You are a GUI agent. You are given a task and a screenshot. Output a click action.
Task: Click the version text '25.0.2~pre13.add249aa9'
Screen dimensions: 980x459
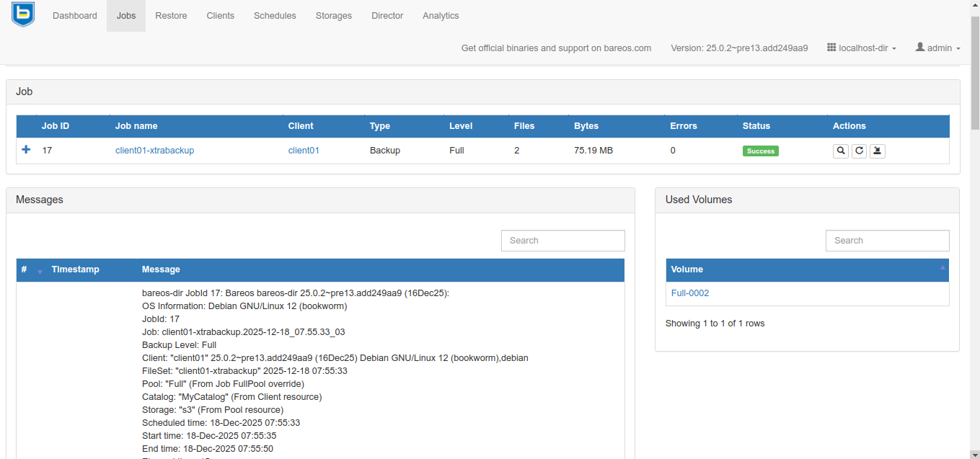tap(757, 48)
